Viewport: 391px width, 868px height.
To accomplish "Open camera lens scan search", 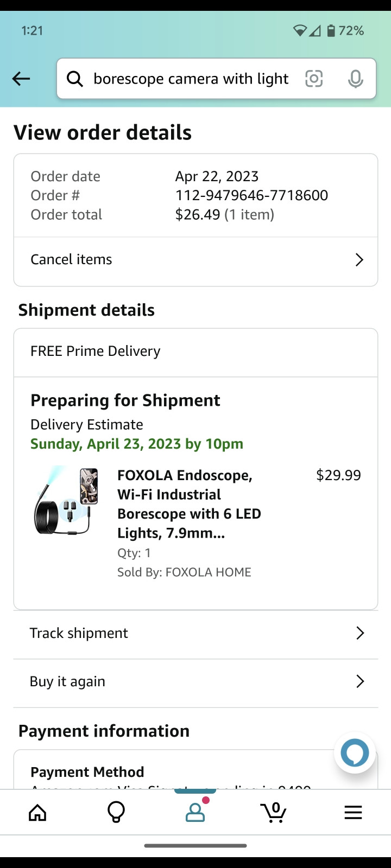I will tap(314, 79).
